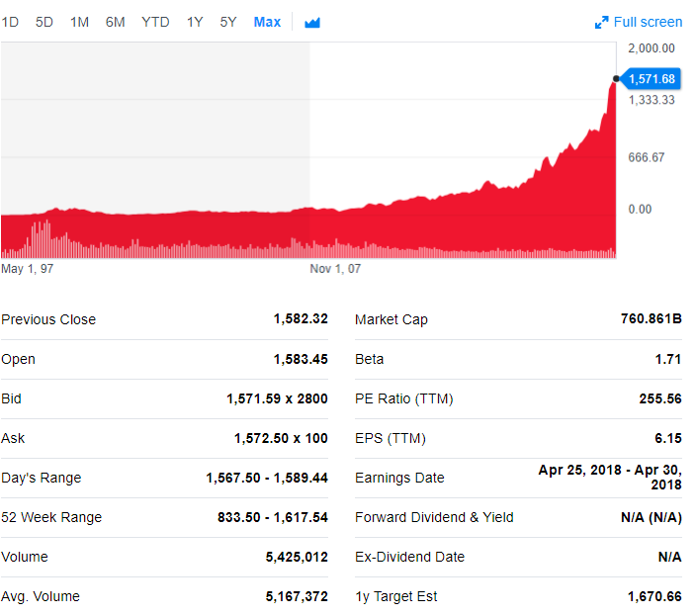The image size is (696, 616).
Task: Click the May 1, 97 axis label
Action: [27, 269]
